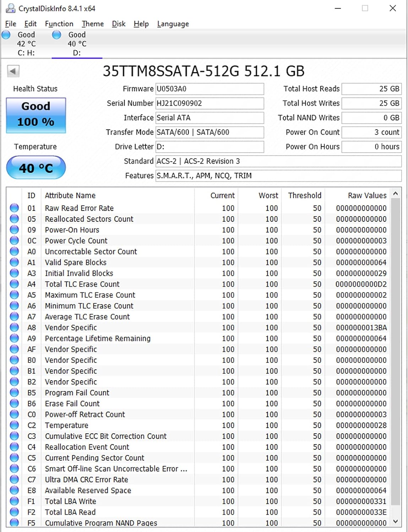
Task: Click the Serial Number field HJ21C090902
Action: (210, 103)
